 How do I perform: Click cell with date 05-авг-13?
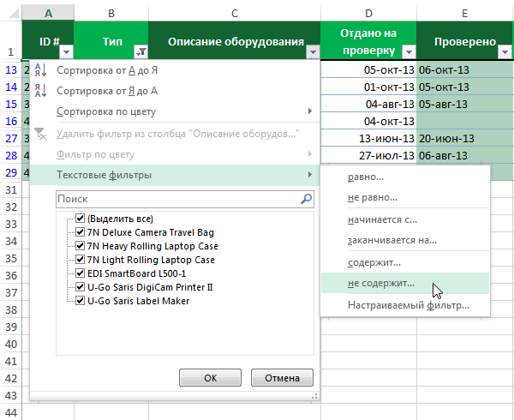tap(465, 104)
